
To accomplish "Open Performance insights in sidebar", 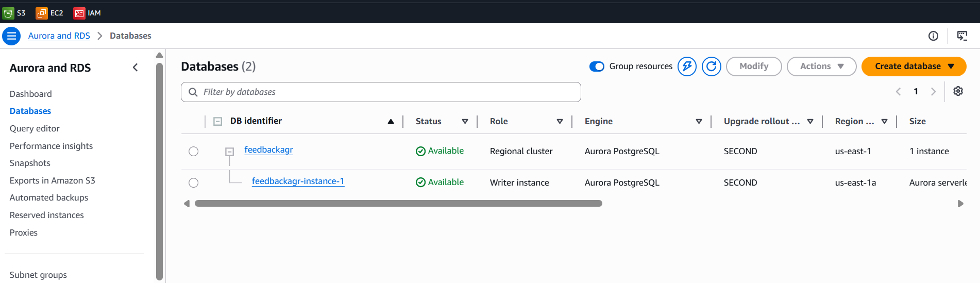I will click(51, 146).
